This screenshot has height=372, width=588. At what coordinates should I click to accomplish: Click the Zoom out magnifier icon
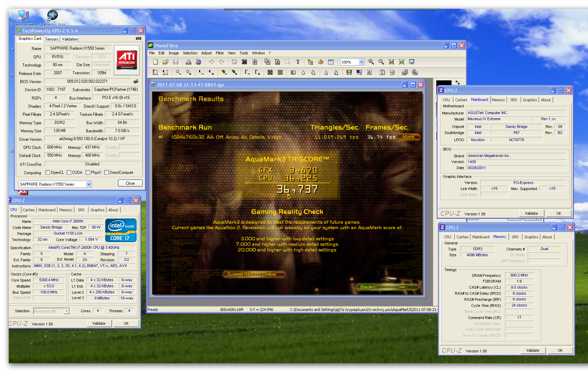point(381,62)
